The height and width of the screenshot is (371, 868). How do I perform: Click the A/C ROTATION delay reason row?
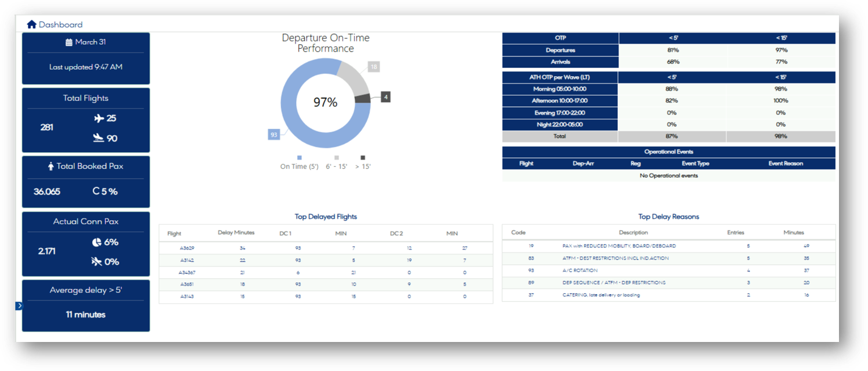pos(581,271)
